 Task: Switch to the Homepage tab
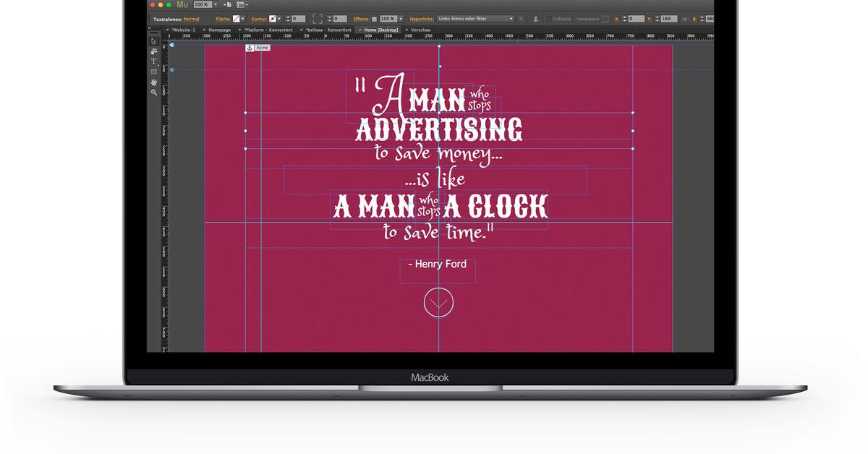click(220, 30)
